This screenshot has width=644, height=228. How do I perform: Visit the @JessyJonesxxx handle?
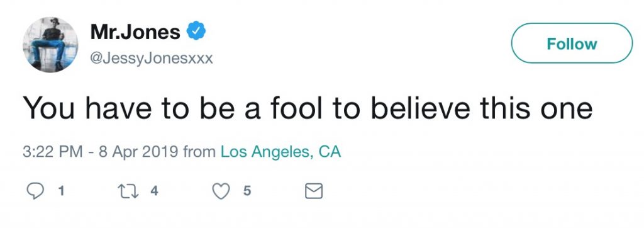[152, 59]
